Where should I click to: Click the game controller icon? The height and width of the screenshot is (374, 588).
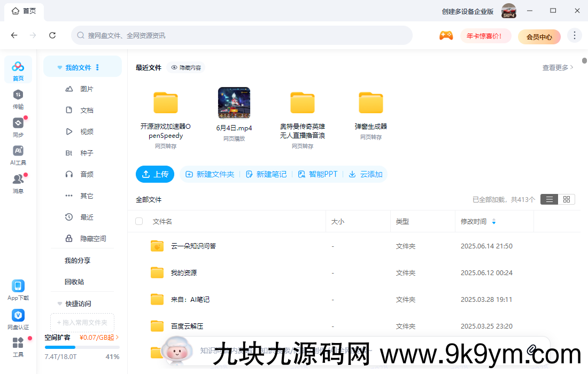coord(446,36)
